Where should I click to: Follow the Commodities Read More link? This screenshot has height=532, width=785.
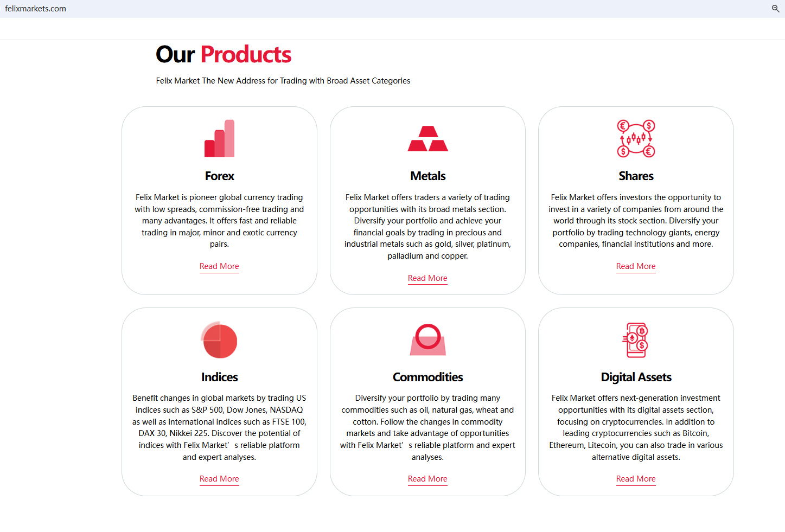427,479
